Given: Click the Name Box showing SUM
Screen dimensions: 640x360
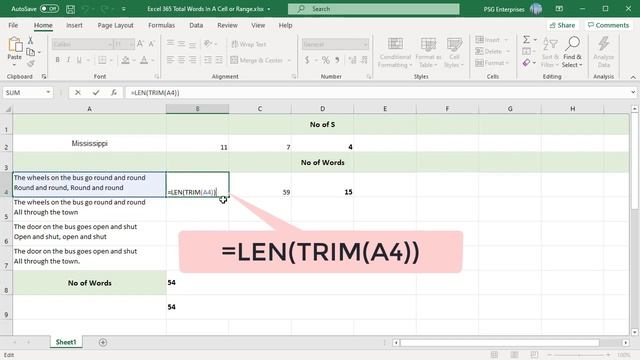Looking at the screenshot, I should tap(28, 93).
